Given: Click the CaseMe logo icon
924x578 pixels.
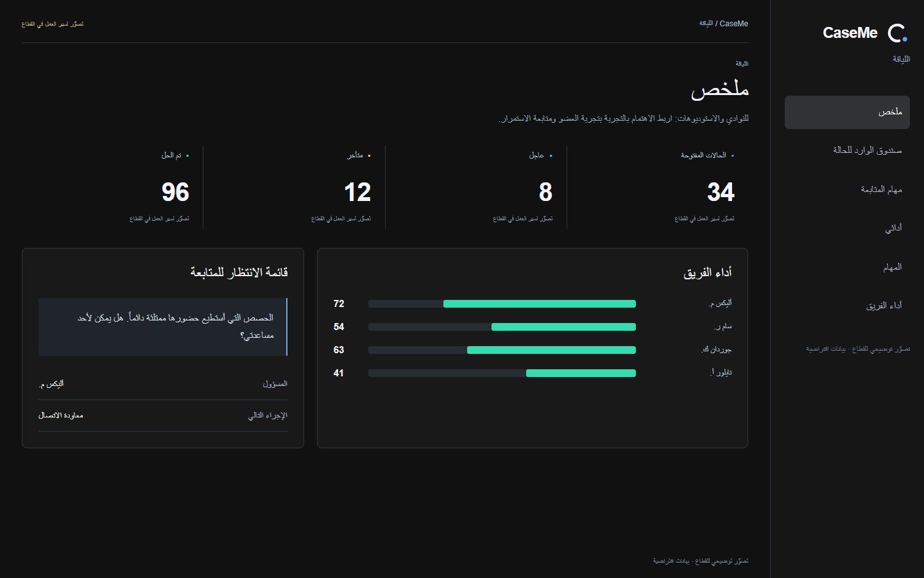Looking at the screenshot, I should [x=898, y=33].
